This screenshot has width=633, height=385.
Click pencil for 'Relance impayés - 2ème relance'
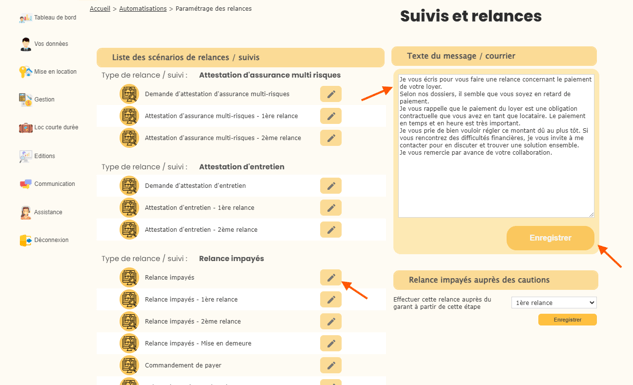(x=331, y=322)
